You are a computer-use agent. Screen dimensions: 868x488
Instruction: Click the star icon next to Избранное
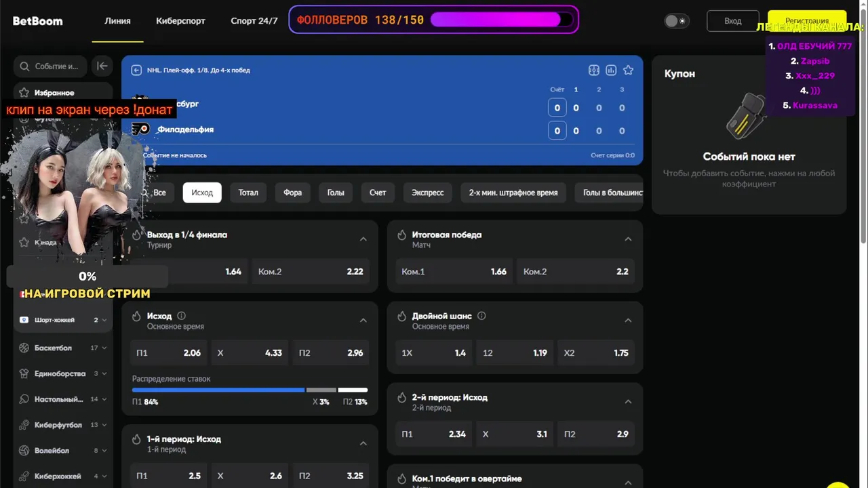[24, 93]
